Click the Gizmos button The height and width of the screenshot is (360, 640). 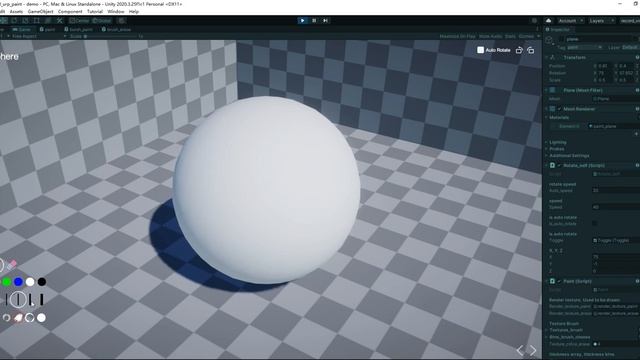click(x=526, y=36)
